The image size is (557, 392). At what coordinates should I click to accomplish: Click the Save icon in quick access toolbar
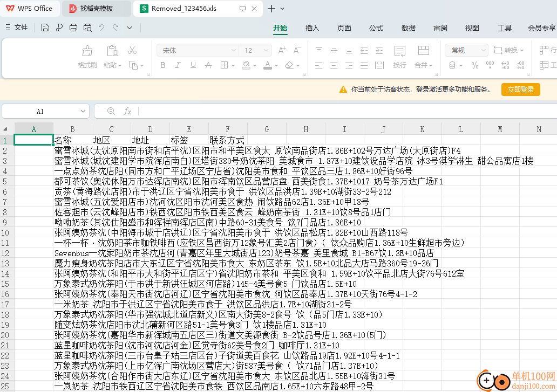(x=45, y=27)
